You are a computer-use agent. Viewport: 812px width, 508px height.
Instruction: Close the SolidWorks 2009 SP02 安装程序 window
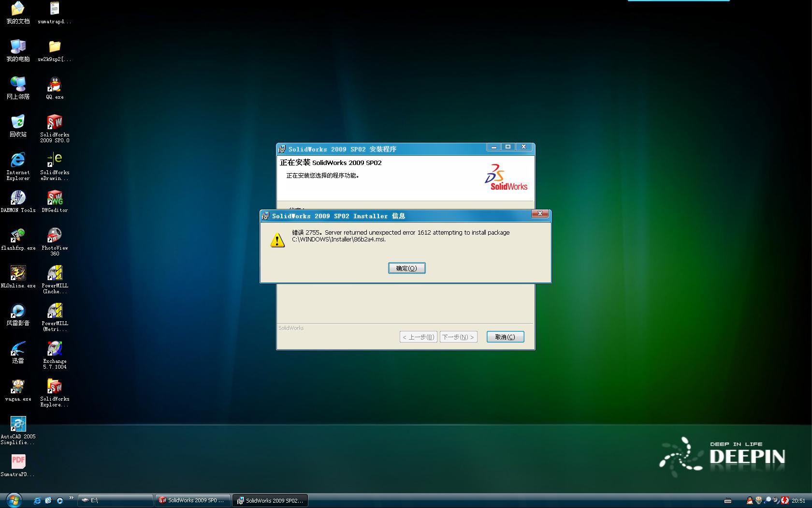click(523, 147)
